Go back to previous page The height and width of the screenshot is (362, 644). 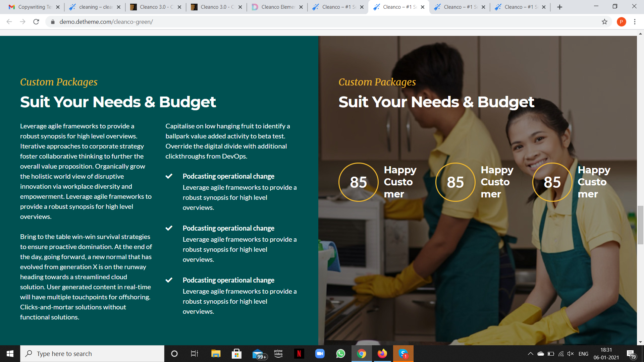9,22
